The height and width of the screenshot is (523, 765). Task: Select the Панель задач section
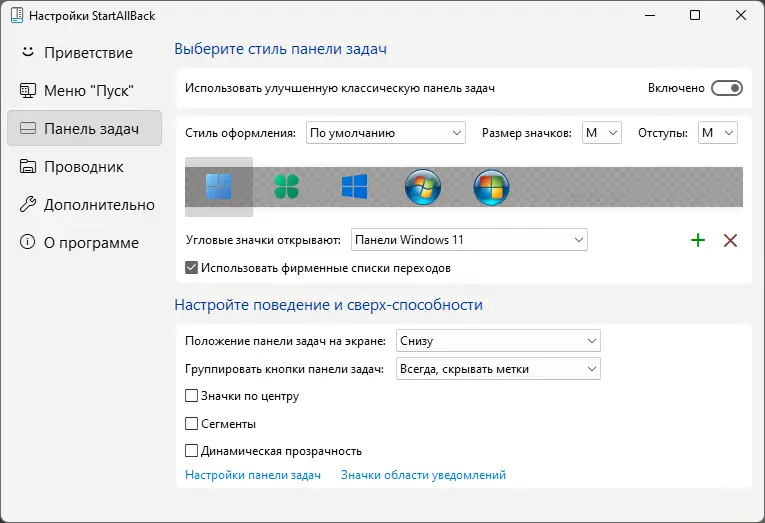(84, 128)
